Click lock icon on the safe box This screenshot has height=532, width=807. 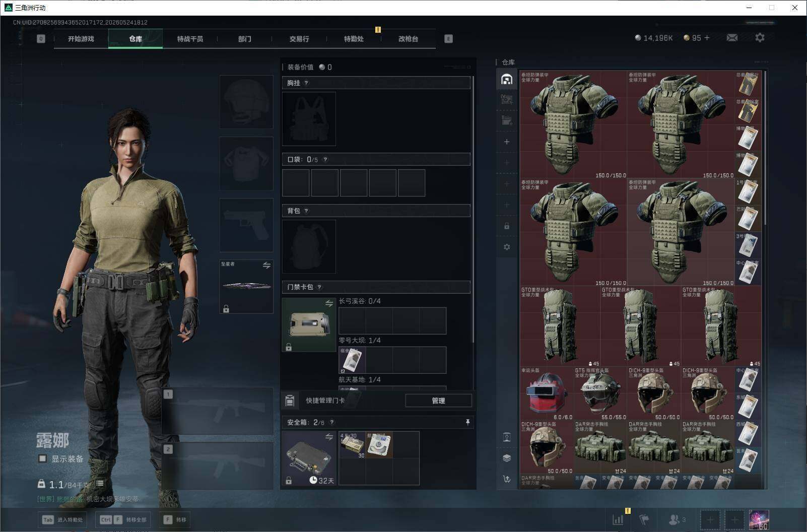coord(289,481)
